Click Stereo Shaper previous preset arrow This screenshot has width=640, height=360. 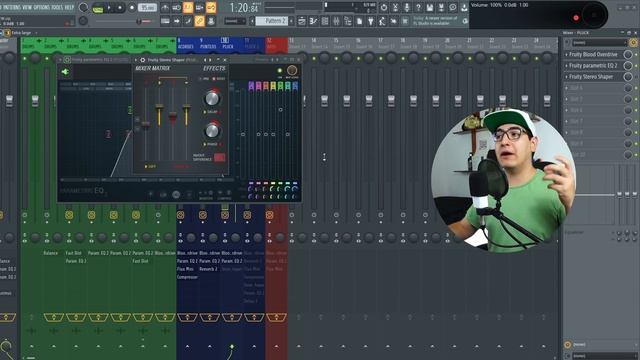[x=205, y=60]
